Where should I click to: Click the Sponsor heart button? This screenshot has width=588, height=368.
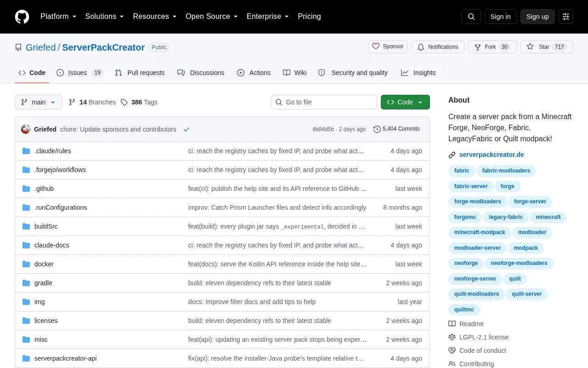(x=388, y=47)
